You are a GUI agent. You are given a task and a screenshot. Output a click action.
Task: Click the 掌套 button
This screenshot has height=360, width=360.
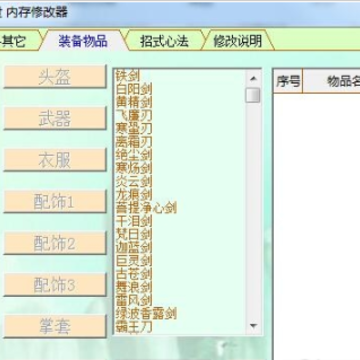coord(55,326)
